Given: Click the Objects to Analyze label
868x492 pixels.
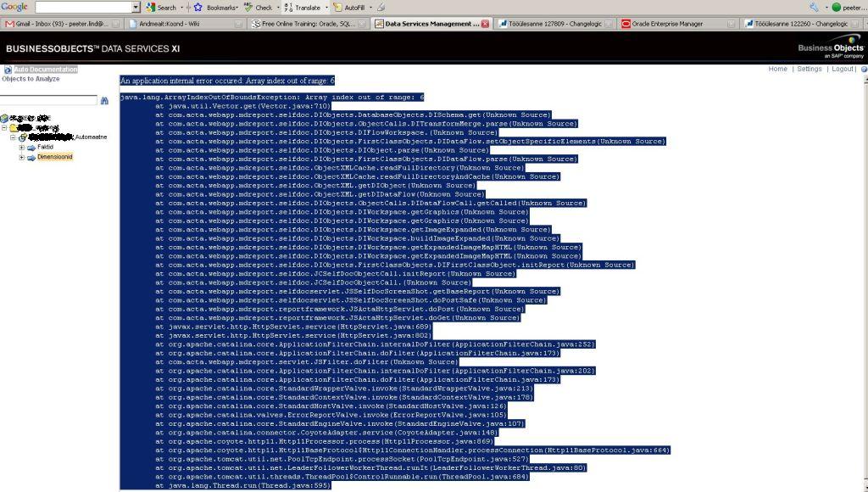Looking at the screenshot, I should (31, 79).
